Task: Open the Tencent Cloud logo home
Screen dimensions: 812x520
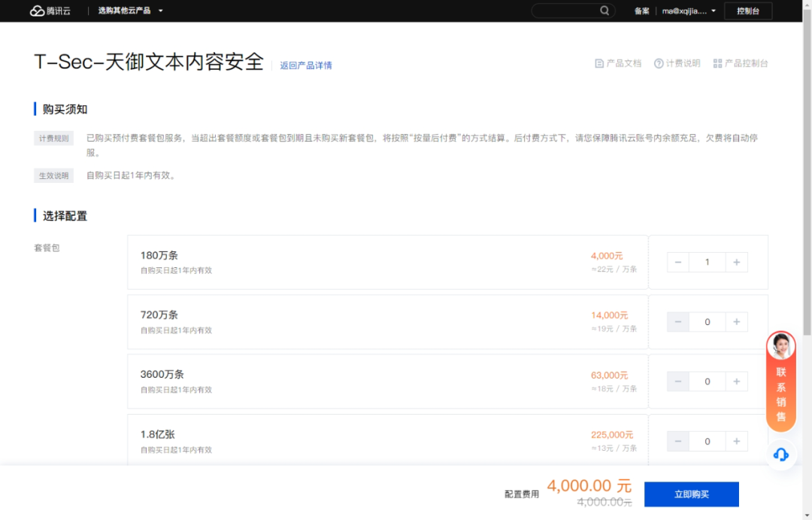Action: tap(50, 11)
